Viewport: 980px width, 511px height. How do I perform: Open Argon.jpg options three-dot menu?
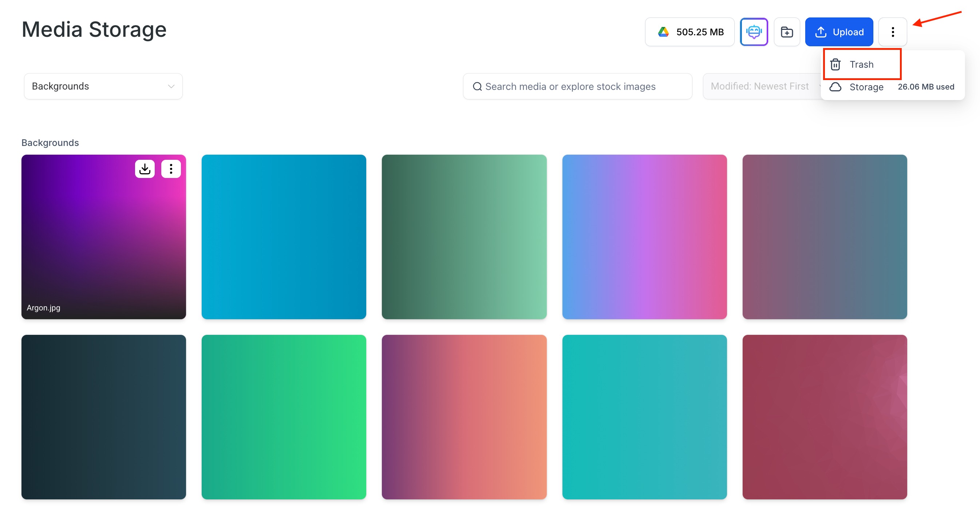click(171, 169)
